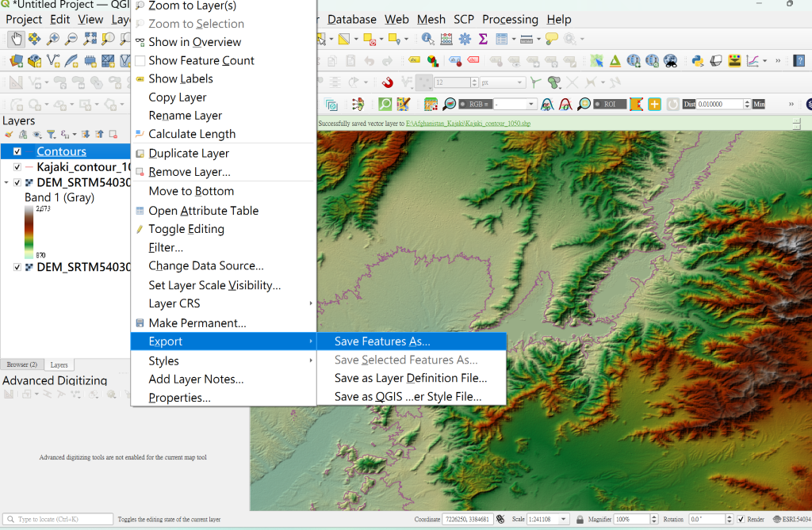Screen dimensions: 812x530
Task: Click the New Shapefile Layer icon
Action: [x=53, y=61]
